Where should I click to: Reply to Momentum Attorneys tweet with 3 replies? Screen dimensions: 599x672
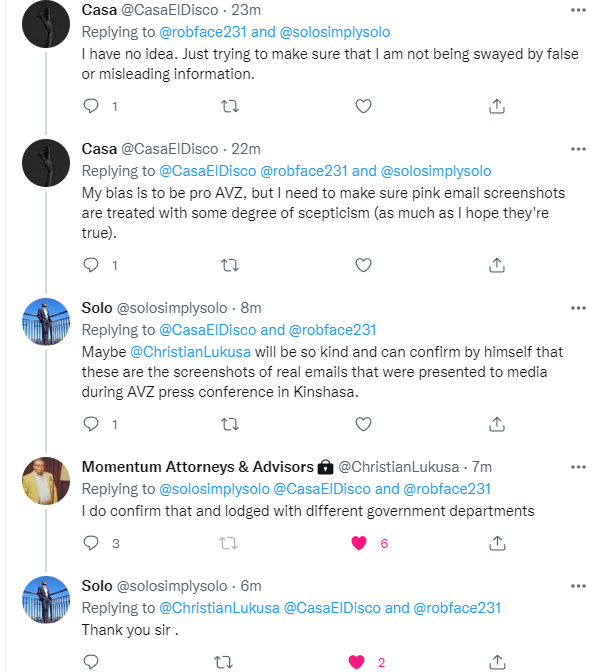(91, 543)
